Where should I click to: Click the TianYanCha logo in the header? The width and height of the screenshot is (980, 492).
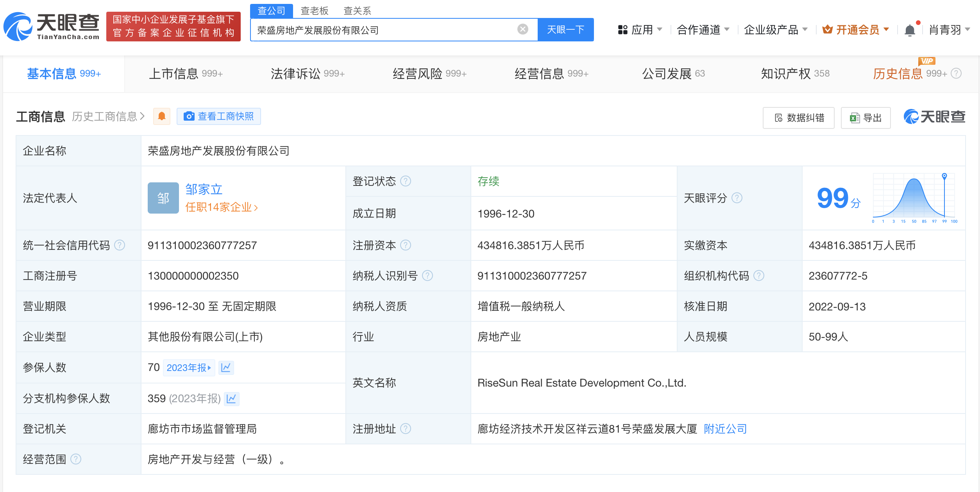pos(52,27)
